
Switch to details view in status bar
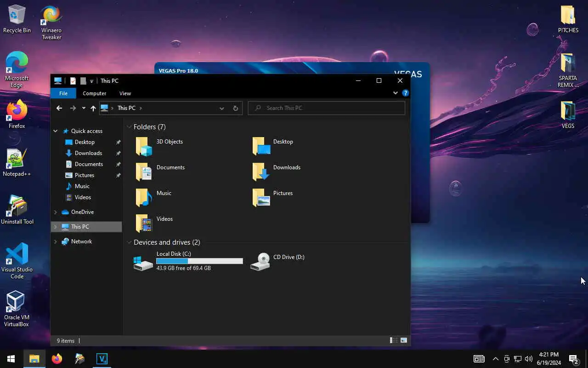point(394,340)
